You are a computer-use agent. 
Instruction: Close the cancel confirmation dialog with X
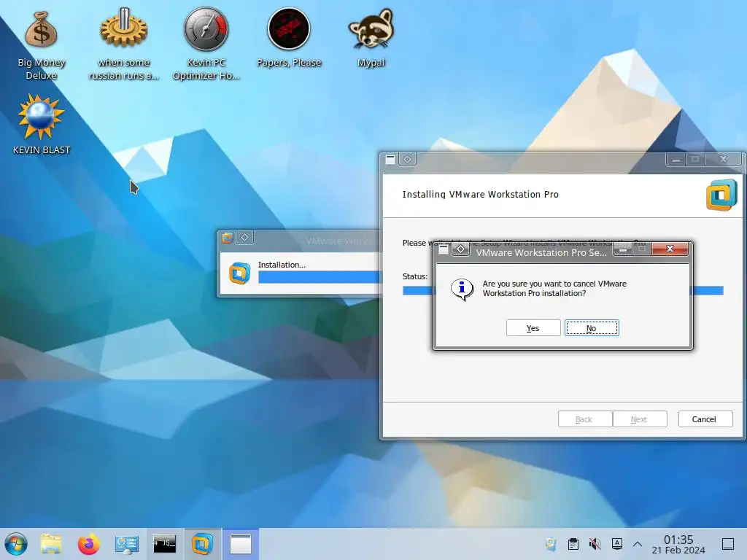(670, 249)
